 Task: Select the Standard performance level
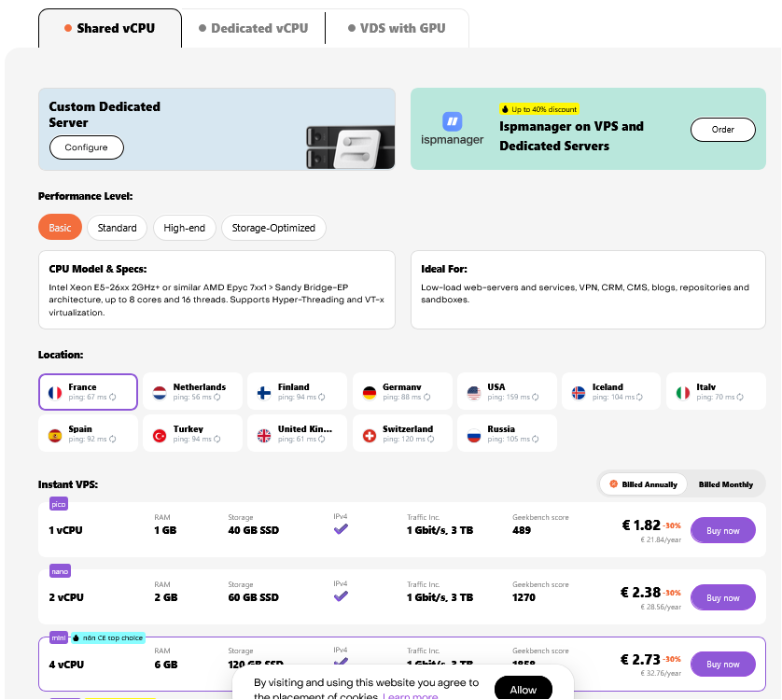click(117, 228)
